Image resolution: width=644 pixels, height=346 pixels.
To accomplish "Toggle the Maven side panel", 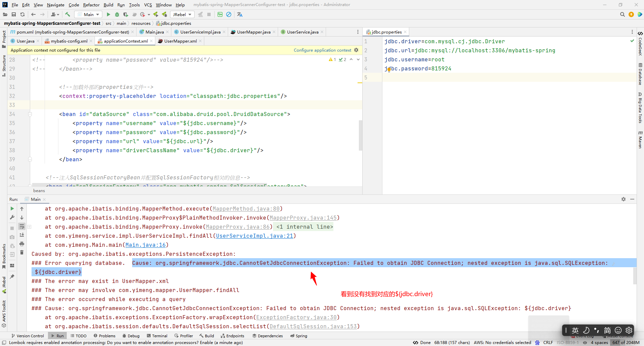I will click(x=640, y=140).
